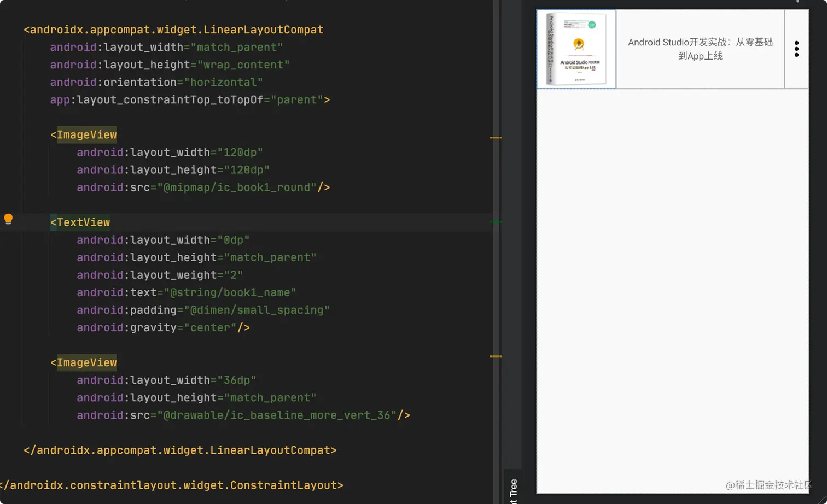
Task: Click the layout_width="120dp" line
Action: click(x=170, y=152)
